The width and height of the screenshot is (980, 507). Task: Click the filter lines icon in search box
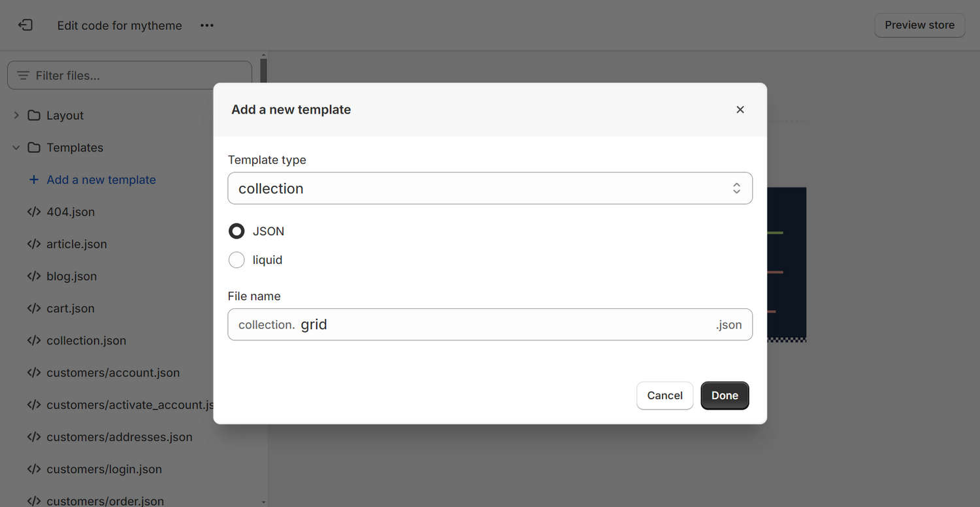23,75
